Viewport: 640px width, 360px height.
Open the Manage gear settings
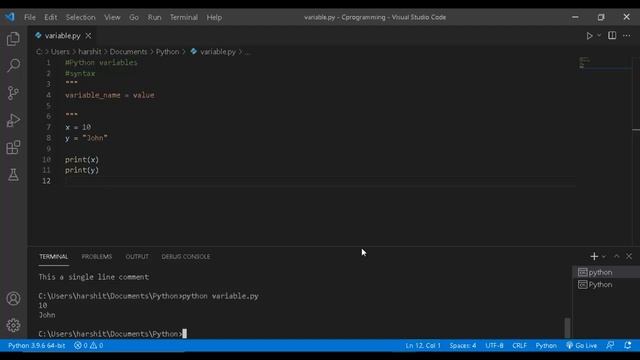[13, 325]
